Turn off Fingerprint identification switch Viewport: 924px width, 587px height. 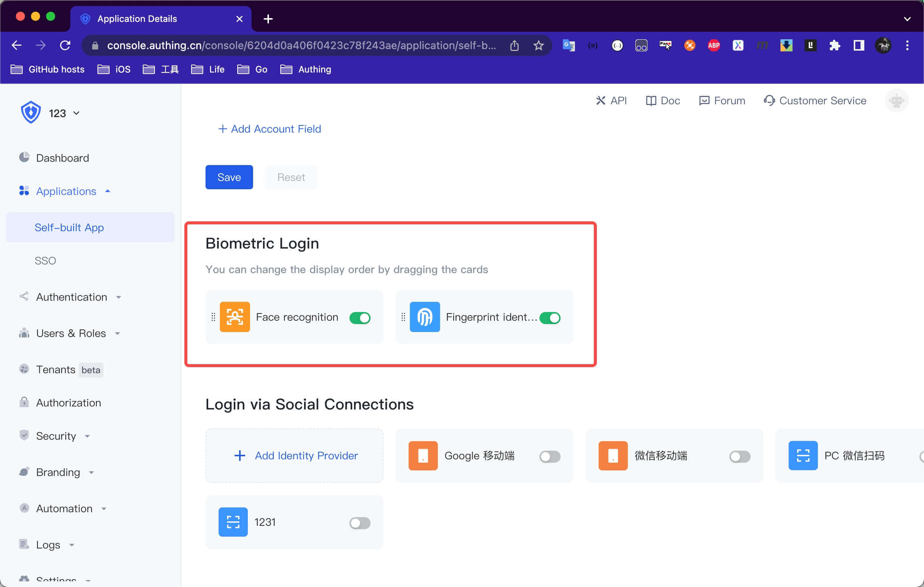pyautogui.click(x=550, y=318)
